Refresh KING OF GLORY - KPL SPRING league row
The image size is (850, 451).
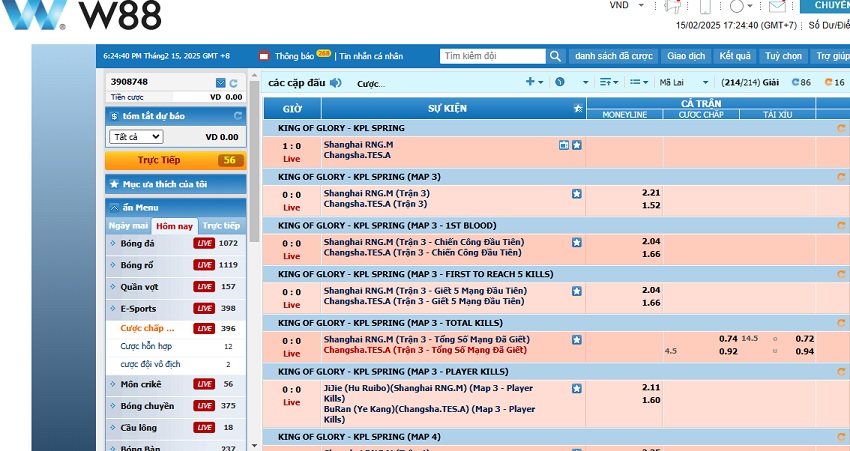coord(841,128)
